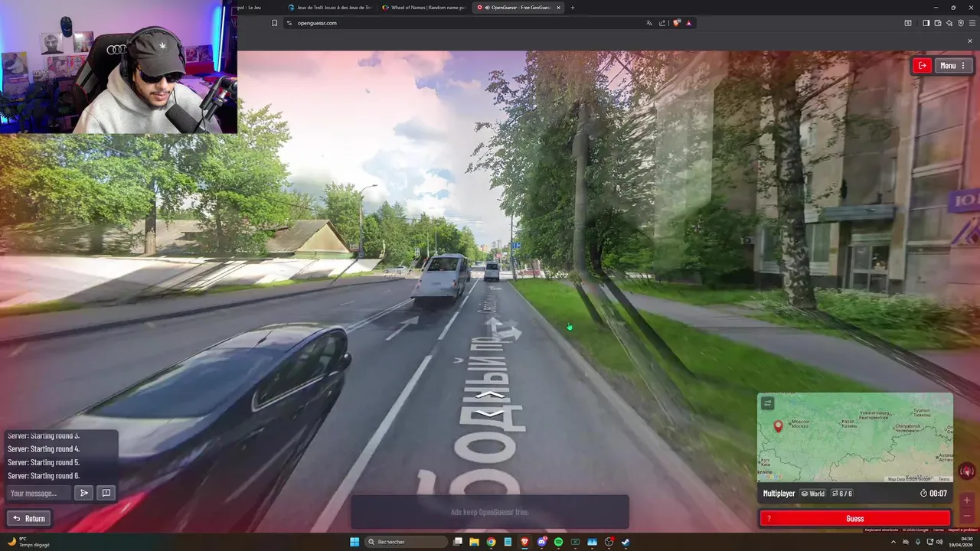Click the 00:07 countdown timer
Image resolution: width=980 pixels, height=551 pixels.
tap(933, 494)
